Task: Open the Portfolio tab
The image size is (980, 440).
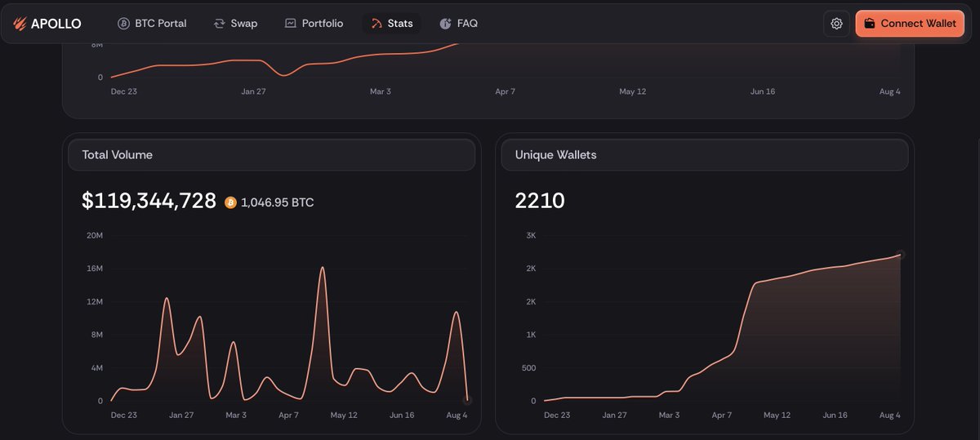Action: click(x=314, y=24)
